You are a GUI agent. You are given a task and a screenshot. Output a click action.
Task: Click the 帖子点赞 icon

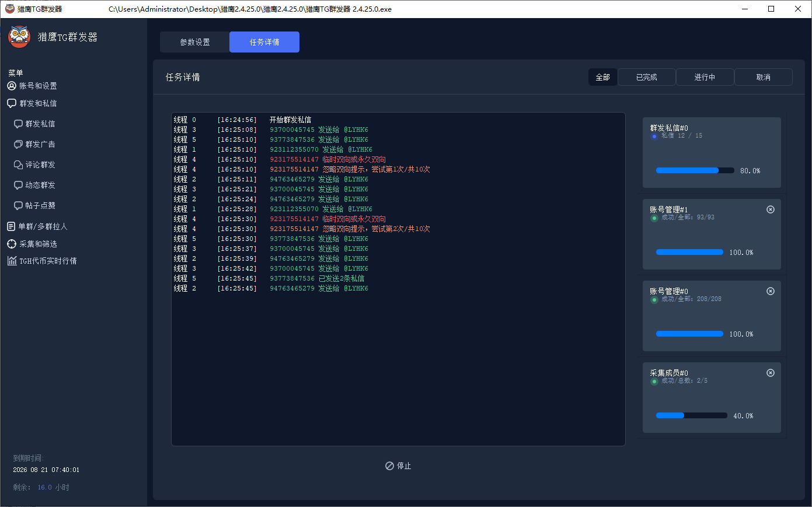click(x=18, y=205)
